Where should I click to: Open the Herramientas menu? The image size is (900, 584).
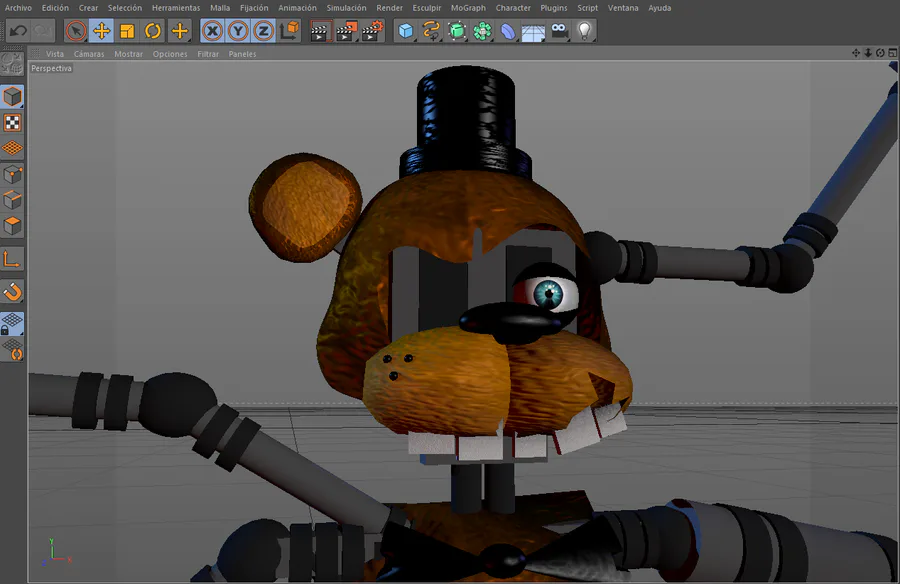point(176,8)
